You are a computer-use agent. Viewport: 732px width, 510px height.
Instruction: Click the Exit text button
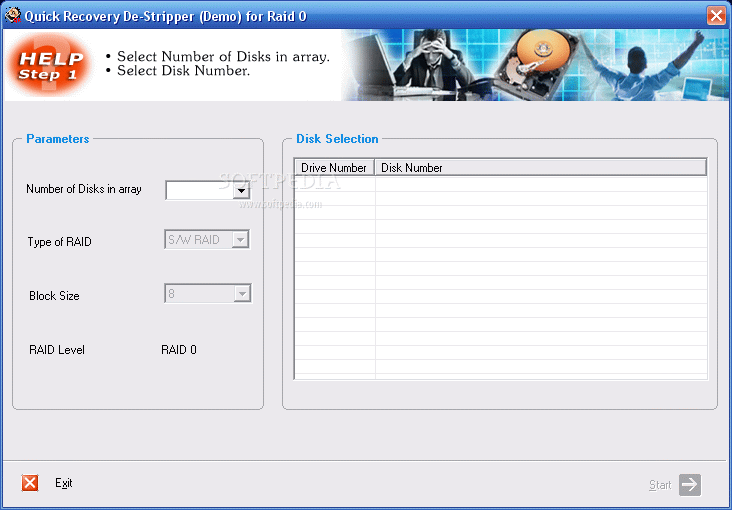(x=63, y=483)
